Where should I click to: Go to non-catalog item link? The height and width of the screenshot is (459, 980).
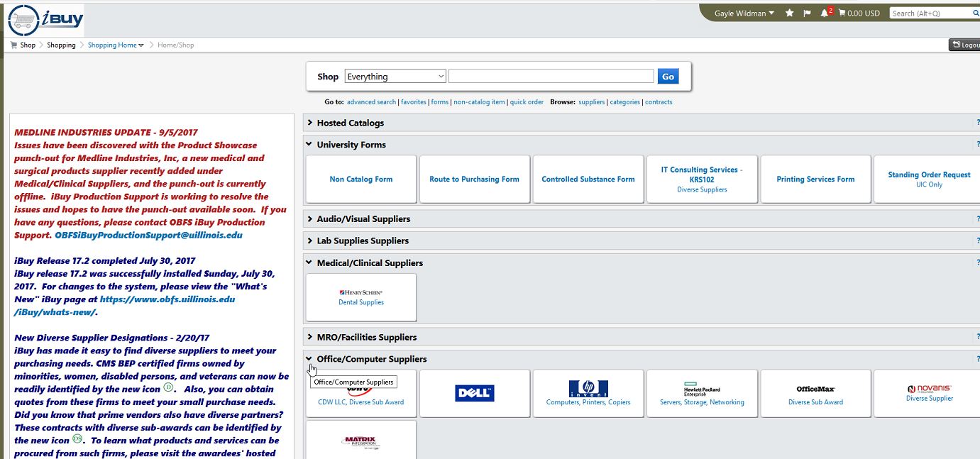(479, 102)
